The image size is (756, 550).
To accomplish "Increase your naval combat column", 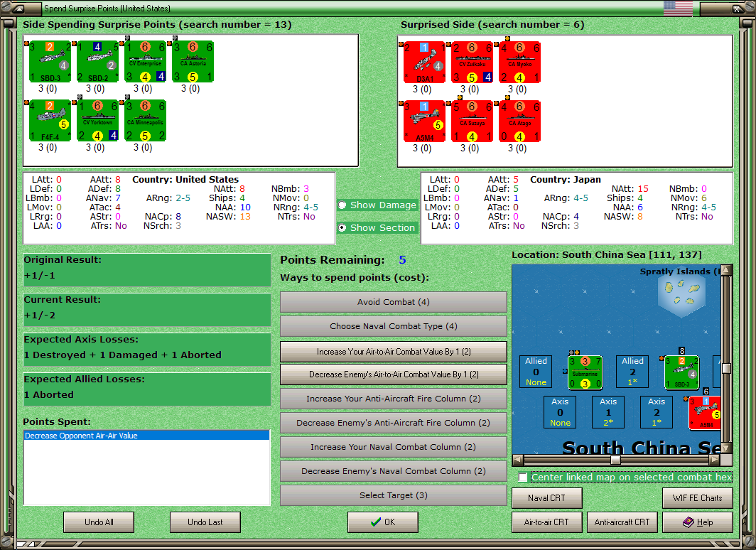I will point(394,447).
